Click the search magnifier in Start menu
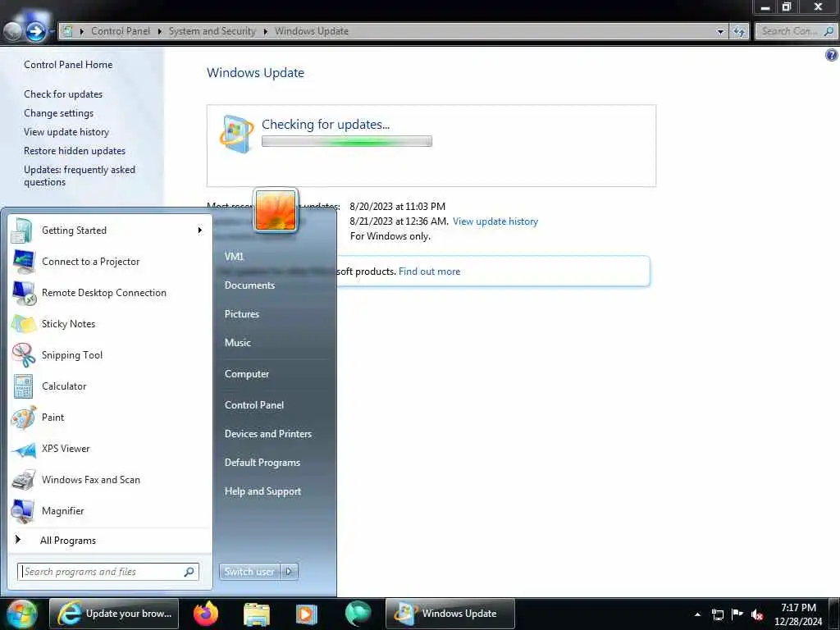This screenshot has width=840, height=630. click(189, 572)
